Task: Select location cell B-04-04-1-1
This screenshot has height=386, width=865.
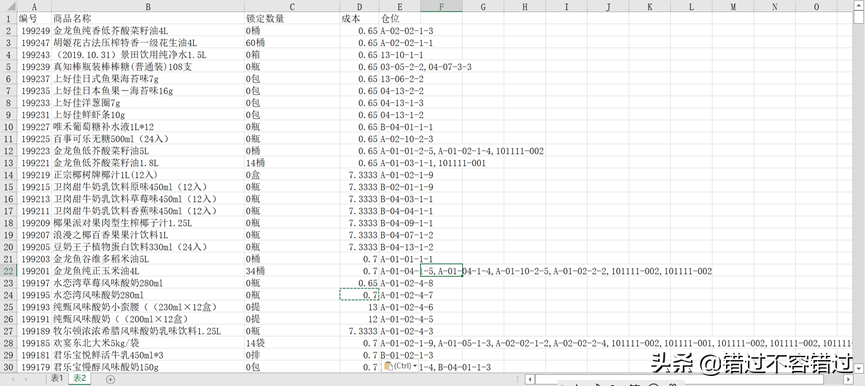Action: coord(399,211)
